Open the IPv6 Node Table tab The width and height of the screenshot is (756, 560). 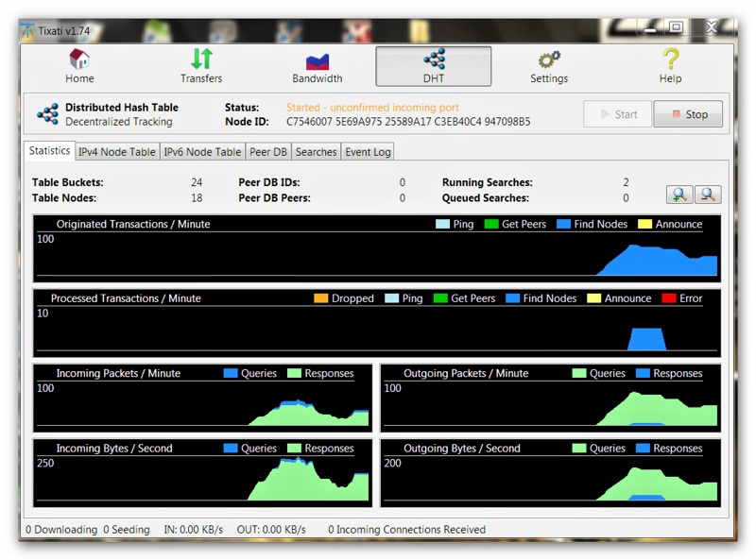[x=202, y=152]
